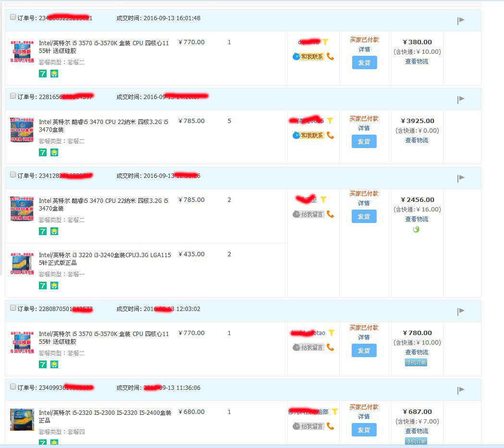Ship the ¥2456.00 order with 发货
504x448 pixels.
(364, 216)
